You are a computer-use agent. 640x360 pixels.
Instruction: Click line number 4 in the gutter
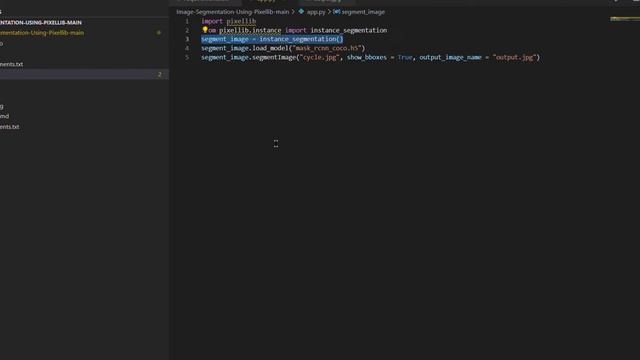click(x=187, y=48)
